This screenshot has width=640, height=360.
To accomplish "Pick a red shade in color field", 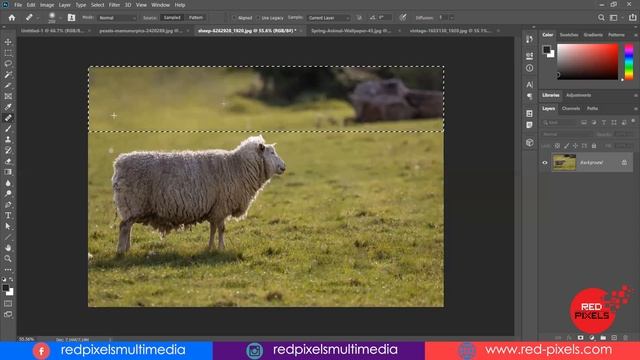I will pos(587,62).
